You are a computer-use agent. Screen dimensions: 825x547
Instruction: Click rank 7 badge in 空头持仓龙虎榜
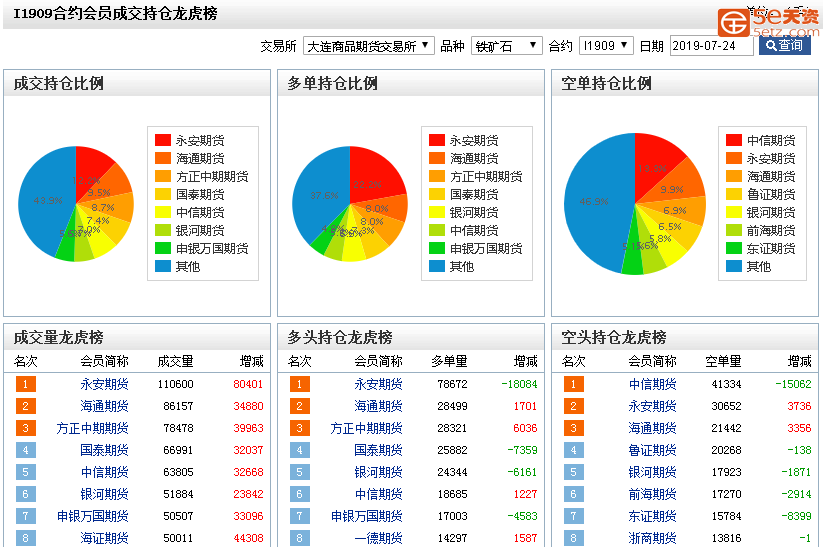[574, 516]
